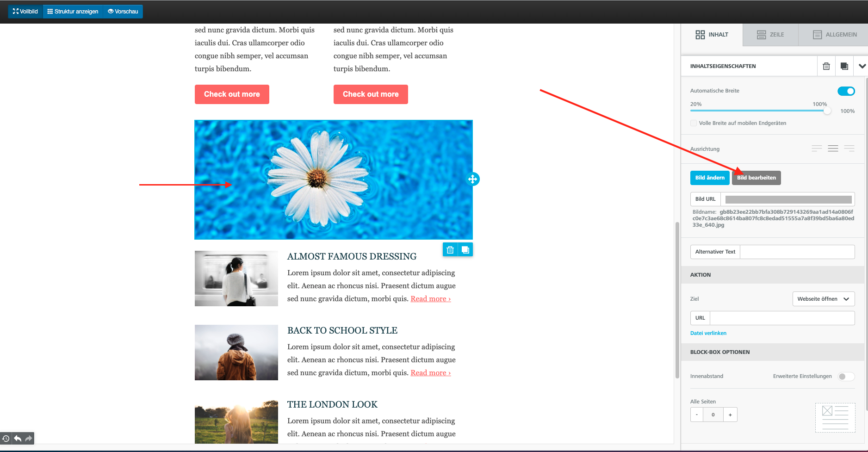
Task: Click the Alternativer Text input field
Action: 797,252
